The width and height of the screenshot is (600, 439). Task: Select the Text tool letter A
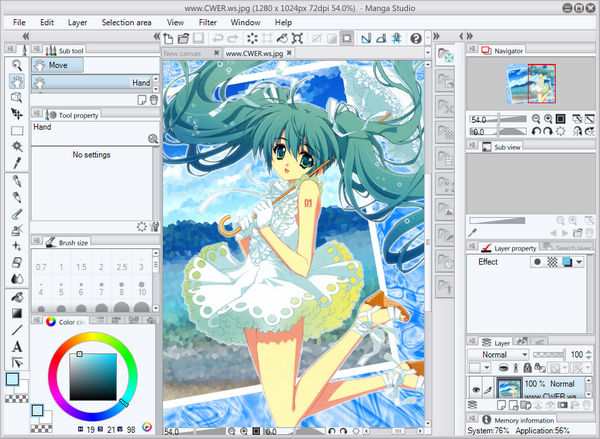16,347
